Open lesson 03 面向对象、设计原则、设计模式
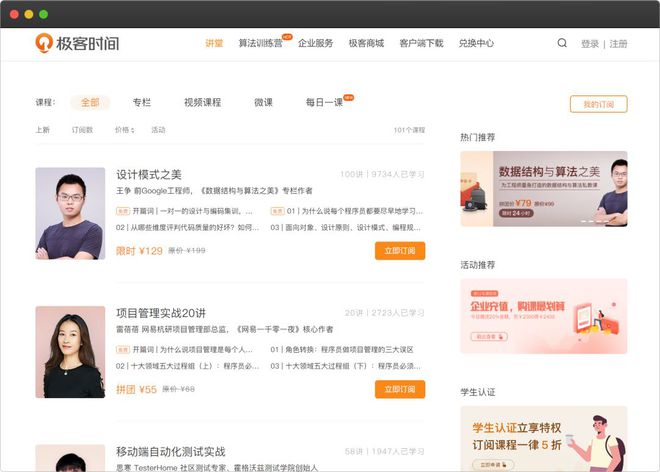The height and width of the screenshot is (472, 660). coord(346,227)
